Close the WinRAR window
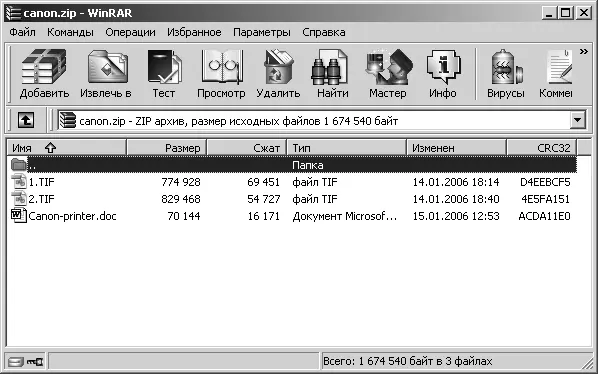This screenshot has height=374, width=598. click(x=584, y=13)
